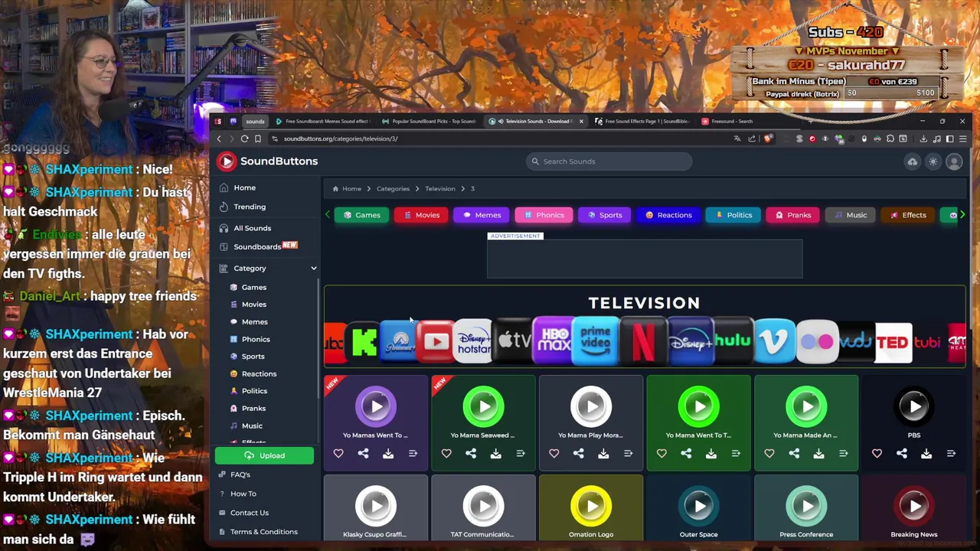Download the Yo Mama Made An sound

point(818,454)
